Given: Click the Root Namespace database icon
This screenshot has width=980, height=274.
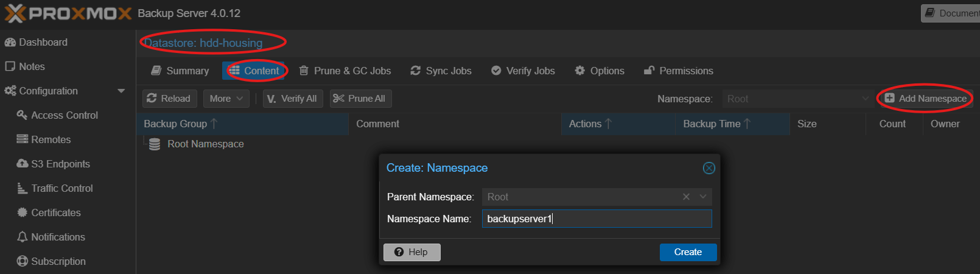Looking at the screenshot, I should coord(155,144).
